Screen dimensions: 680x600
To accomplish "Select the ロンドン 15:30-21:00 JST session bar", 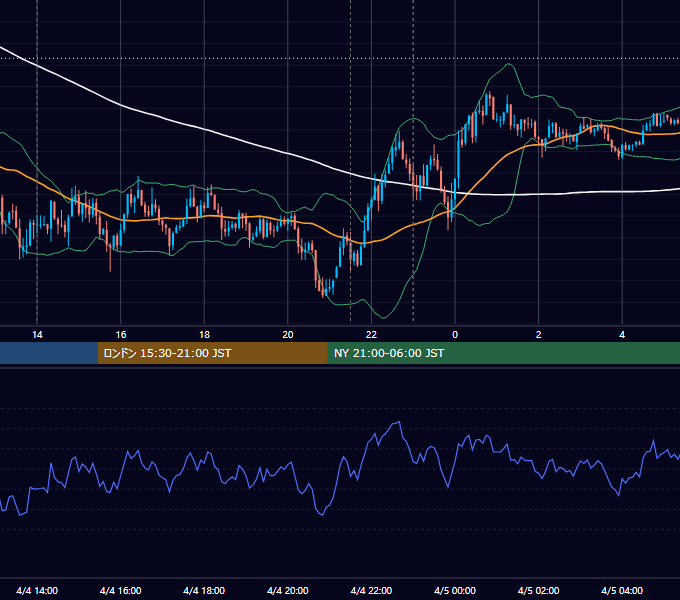I will pyautogui.click(x=212, y=353).
